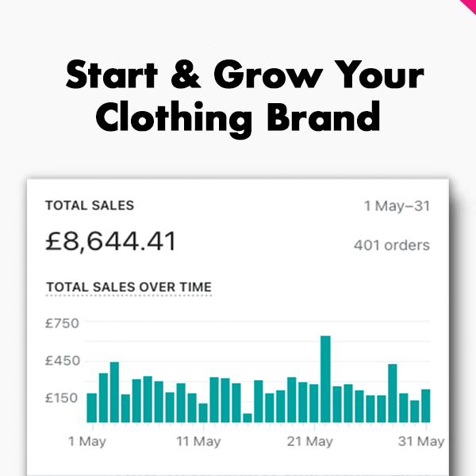This screenshot has width=476, height=476.
Task: Select the last (rightmost) bar of the chart
Action: [x=425, y=405]
